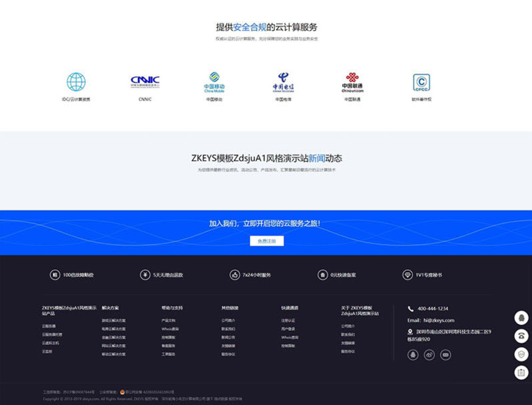This screenshot has height=405, width=532.
Task: Open the 工单服务 footer link
Action: [168, 354]
